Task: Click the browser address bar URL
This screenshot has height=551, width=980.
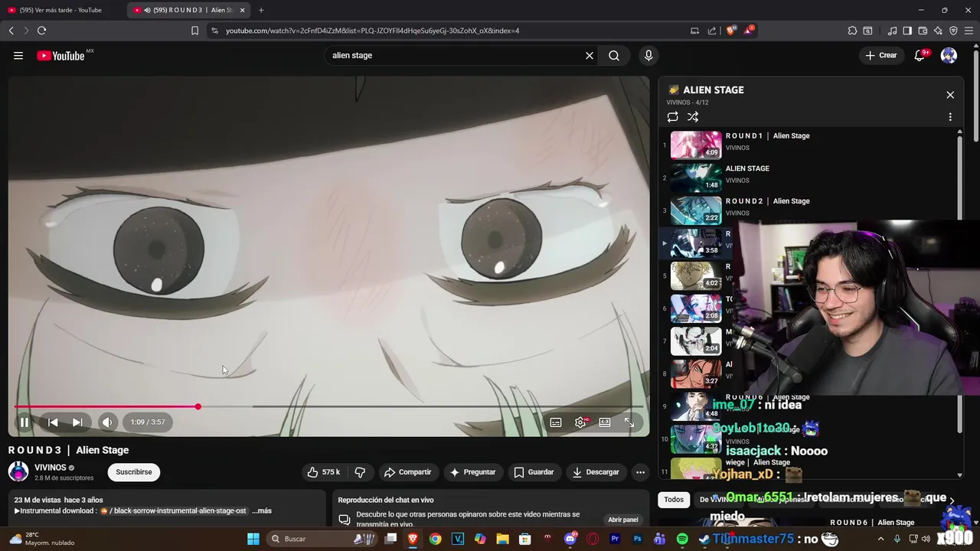Action: coord(372,31)
